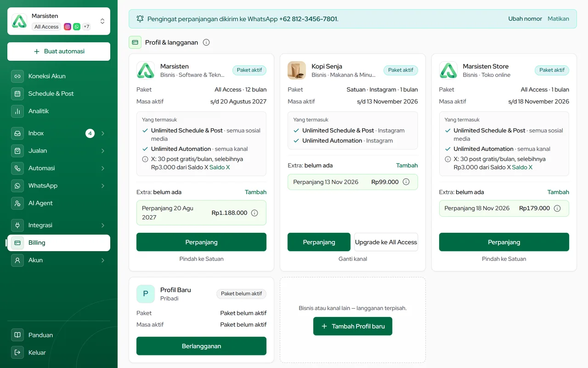Viewport: 588px width, 368px height.
Task: Click the Tambah Profil baru button
Action: click(353, 326)
